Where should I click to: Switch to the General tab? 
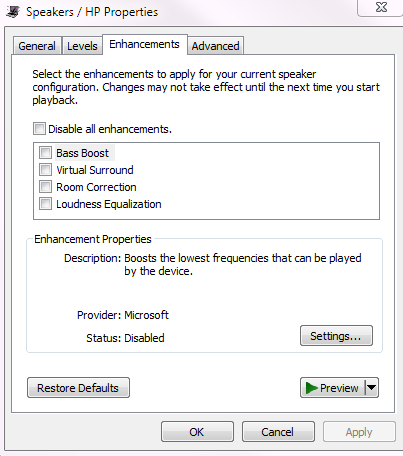click(37, 46)
